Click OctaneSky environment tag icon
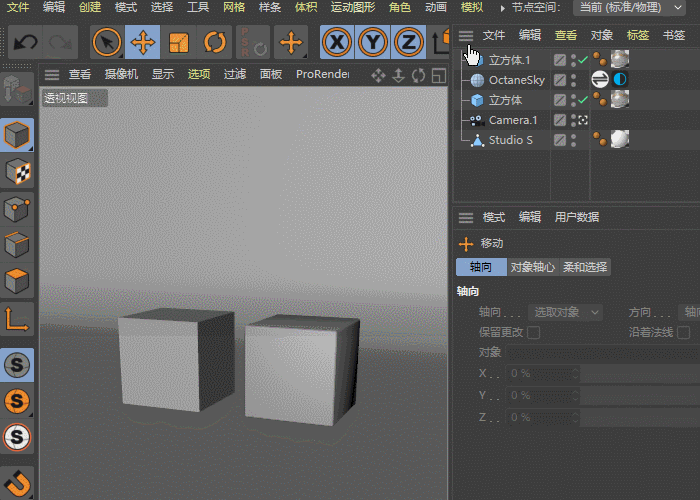Viewport: 700px width, 500px height. pos(600,79)
